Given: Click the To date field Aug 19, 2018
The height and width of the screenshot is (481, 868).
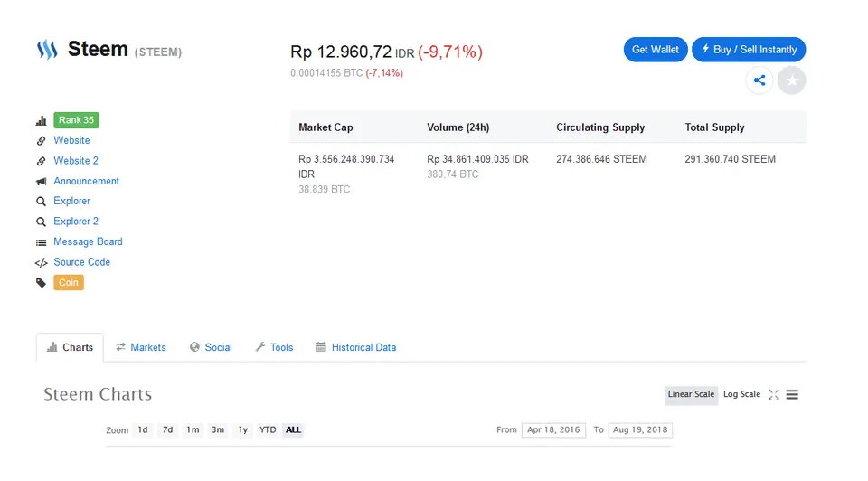Looking at the screenshot, I should (x=640, y=430).
